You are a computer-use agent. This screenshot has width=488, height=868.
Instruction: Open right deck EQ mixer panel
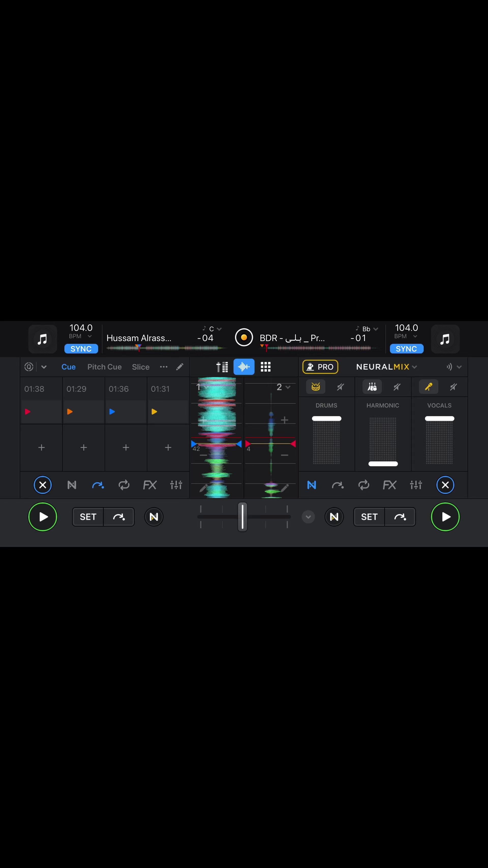(x=416, y=485)
